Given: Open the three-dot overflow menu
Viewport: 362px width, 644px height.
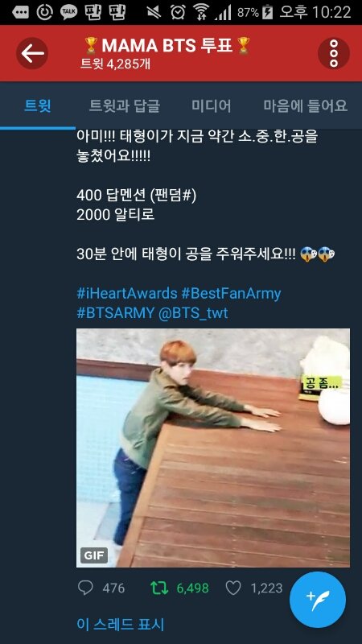Looking at the screenshot, I should click(334, 53).
